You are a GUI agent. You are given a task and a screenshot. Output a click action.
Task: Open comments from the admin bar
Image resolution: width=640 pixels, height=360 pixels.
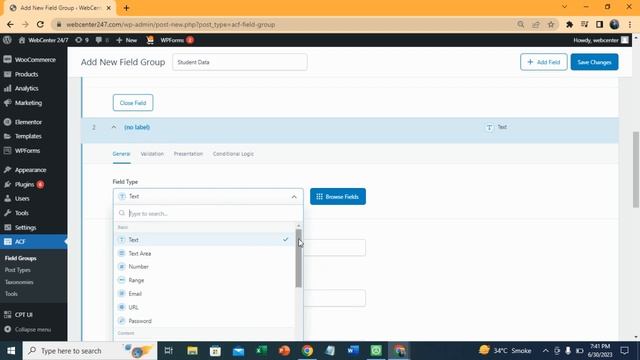click(x=102, y=40)
